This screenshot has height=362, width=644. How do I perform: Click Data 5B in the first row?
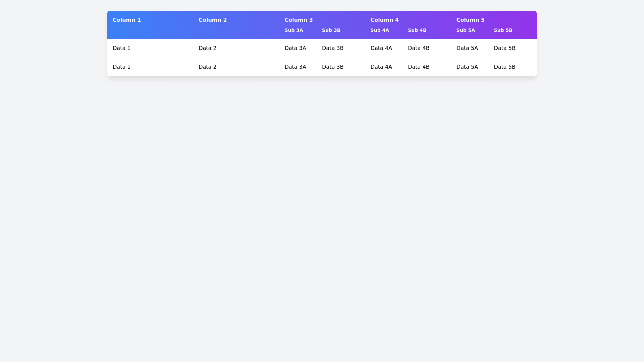pyautogui.click(x=504, y=48)
